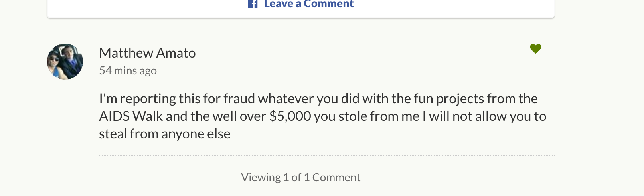Click the Leave a Comment link
The height and width of the screenshot is (196, 644).
click(x=300, y=4)
